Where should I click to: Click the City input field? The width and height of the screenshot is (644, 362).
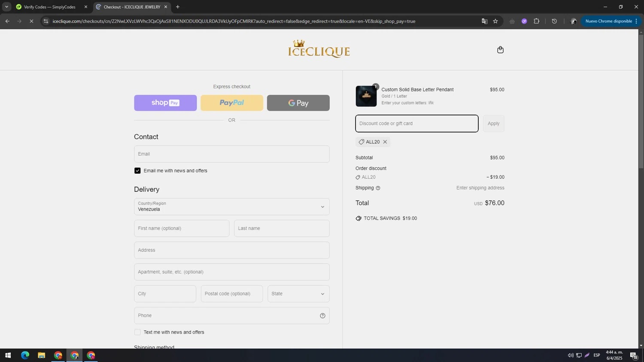point(165,294)
